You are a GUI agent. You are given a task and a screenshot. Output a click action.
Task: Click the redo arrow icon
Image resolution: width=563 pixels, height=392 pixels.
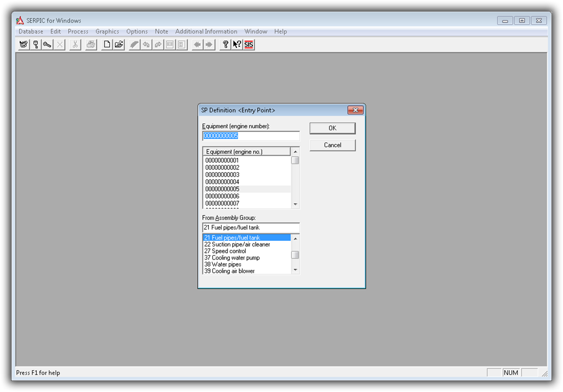[158, 45]
